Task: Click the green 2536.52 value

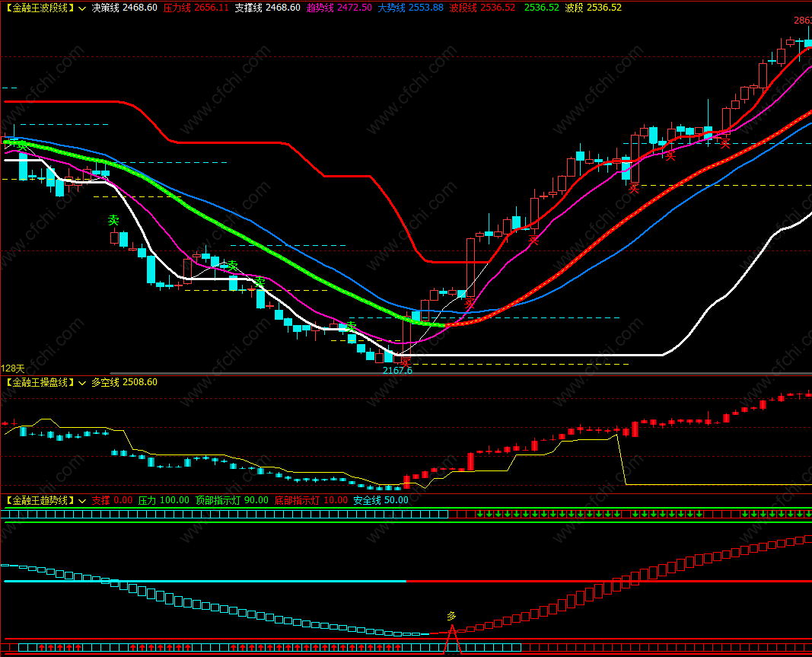Action: coord(542,8)
